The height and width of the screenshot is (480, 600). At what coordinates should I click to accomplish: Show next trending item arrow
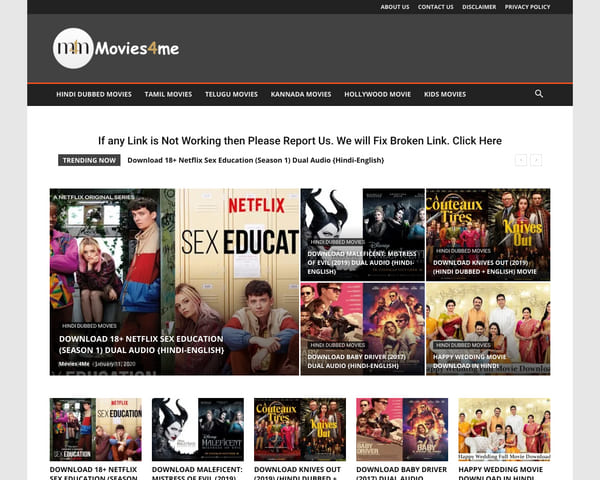tap(536, 160)
